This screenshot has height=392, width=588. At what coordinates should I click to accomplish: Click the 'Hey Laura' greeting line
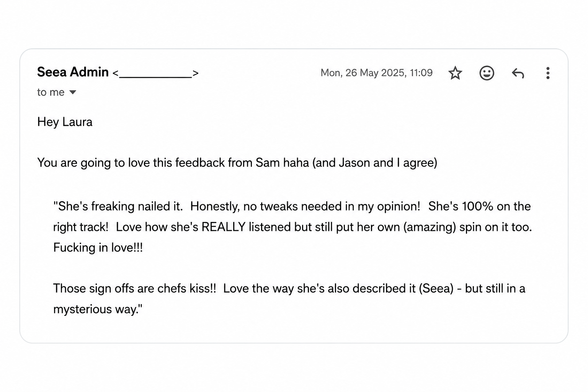point(65,122)
